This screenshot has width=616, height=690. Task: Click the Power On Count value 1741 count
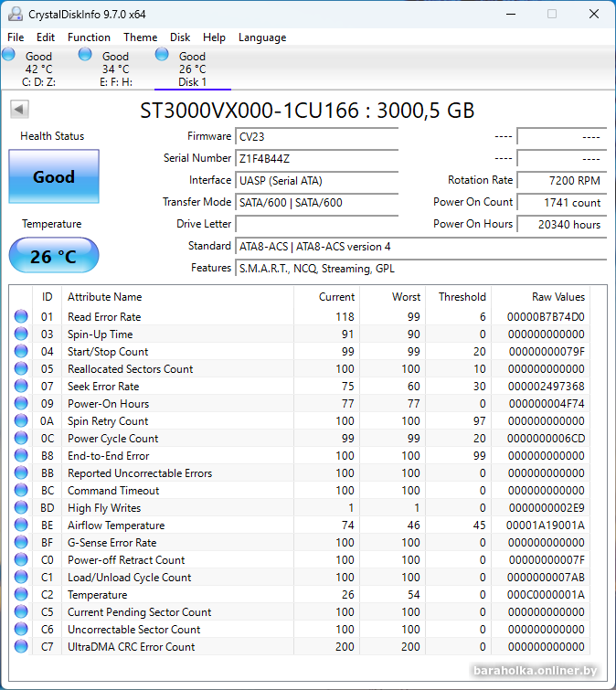(x=562, y=202)
